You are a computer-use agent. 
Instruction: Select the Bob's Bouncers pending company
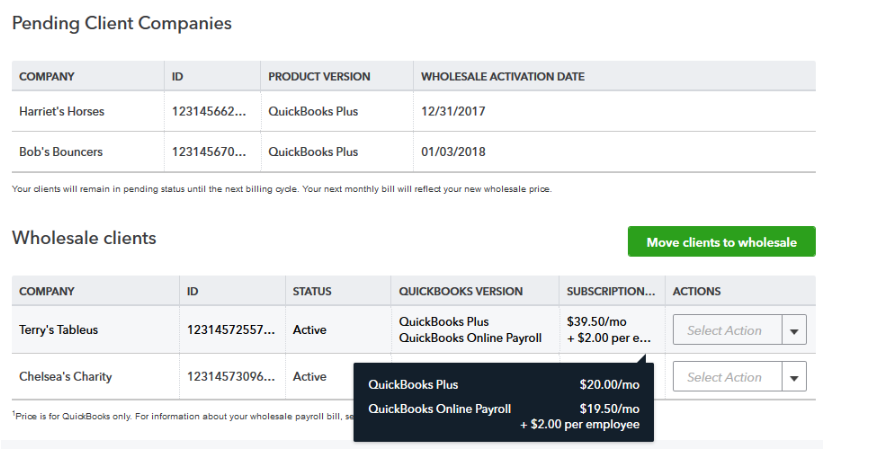61,152
